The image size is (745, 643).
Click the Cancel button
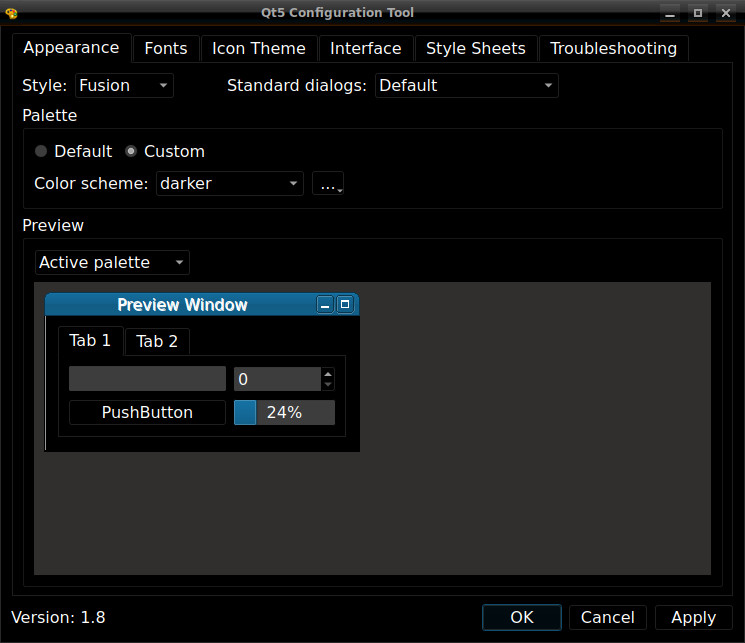[x=608, y=617]
